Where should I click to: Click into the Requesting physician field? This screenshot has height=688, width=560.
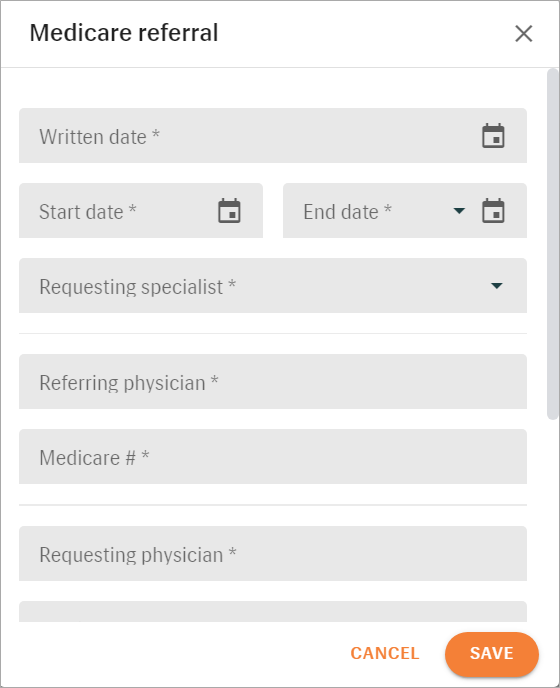[x=273, y=554]
